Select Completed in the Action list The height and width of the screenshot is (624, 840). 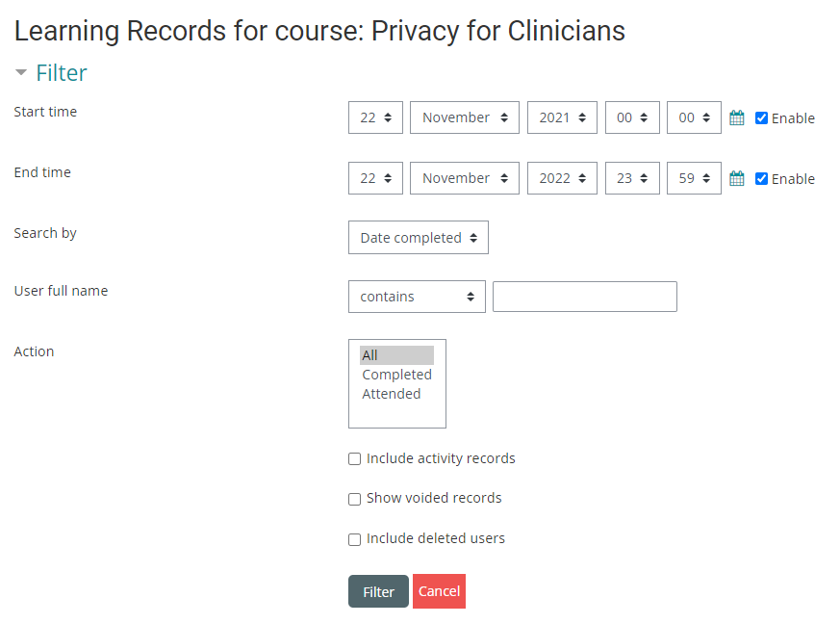(x=396, y=375)
